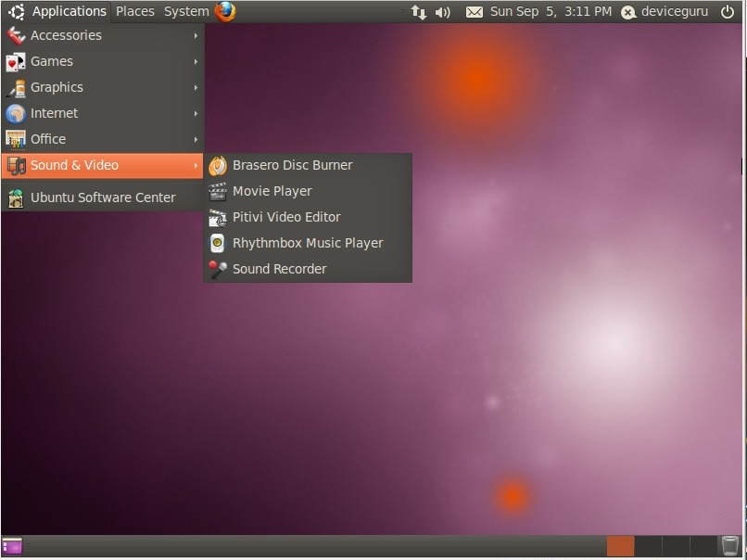This screenshot has height=560, width=747.
Task: Open the deviceguru user menu
Action: click(x=675, y=11)
